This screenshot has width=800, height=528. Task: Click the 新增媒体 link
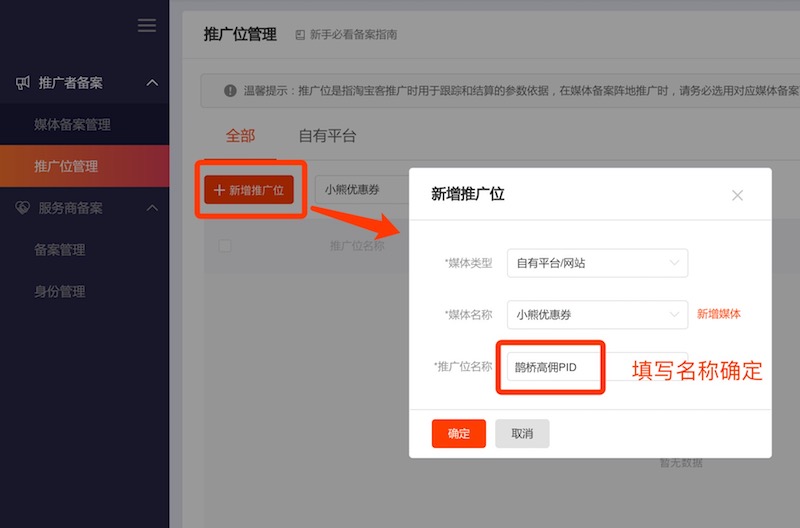(719, 314)
